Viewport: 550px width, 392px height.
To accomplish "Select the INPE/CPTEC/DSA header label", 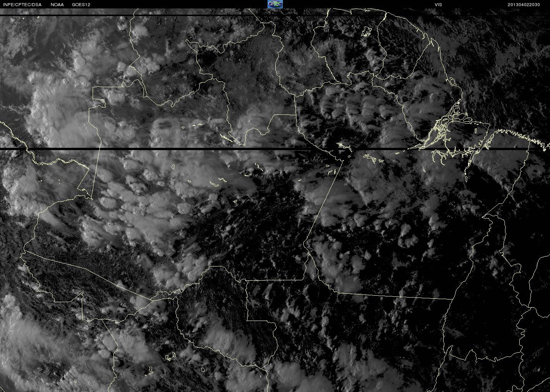I will (22, 5).
